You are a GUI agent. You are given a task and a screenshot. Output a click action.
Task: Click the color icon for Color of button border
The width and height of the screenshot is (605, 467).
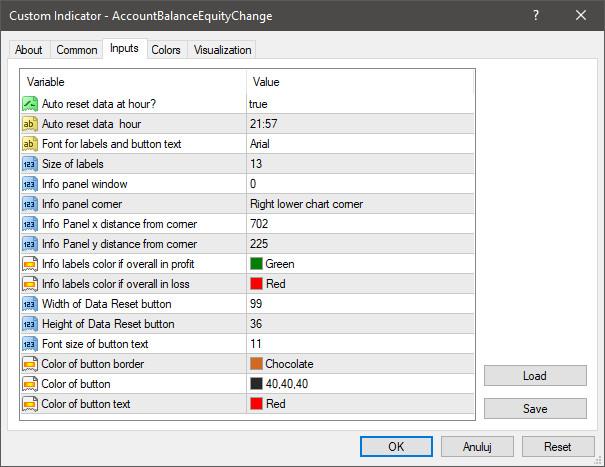(x=30, y=364)
